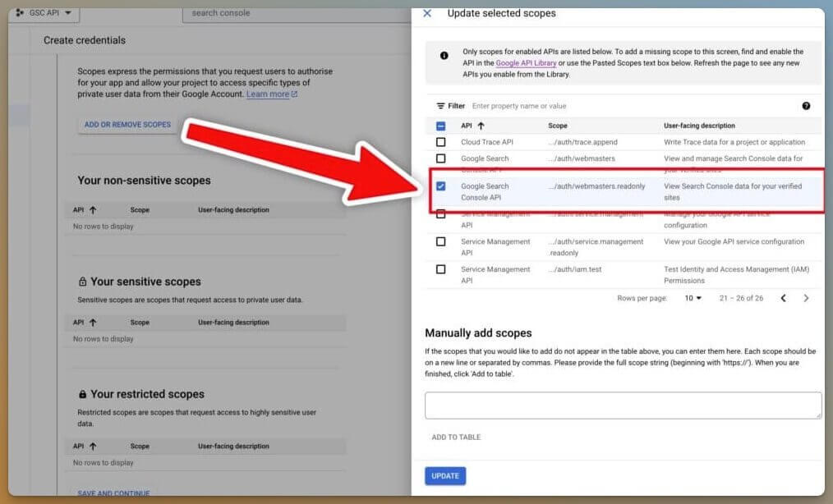Click the Scope column header in right panel

(557, 126)
